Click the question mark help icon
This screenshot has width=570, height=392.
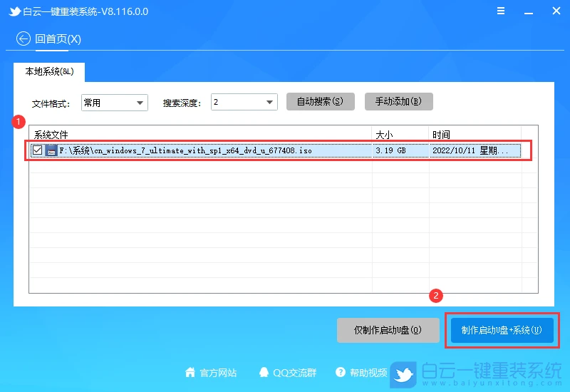tap(341, 372)
